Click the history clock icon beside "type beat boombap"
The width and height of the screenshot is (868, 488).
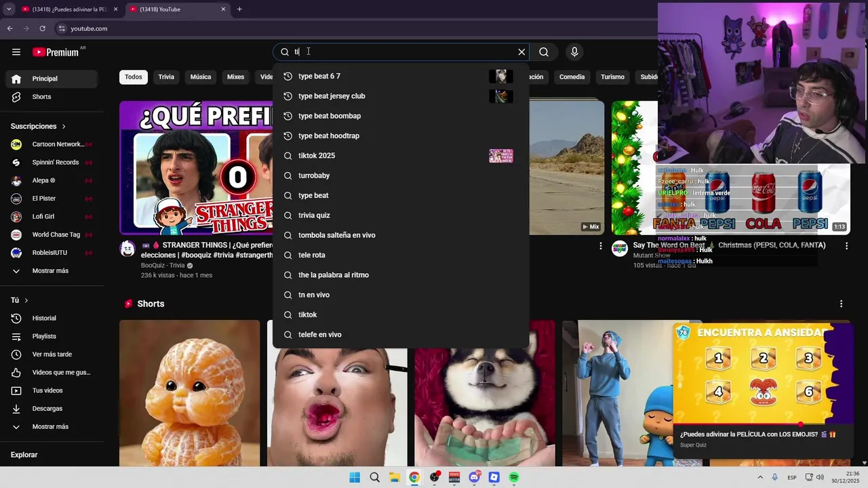[x=288, y=116]
